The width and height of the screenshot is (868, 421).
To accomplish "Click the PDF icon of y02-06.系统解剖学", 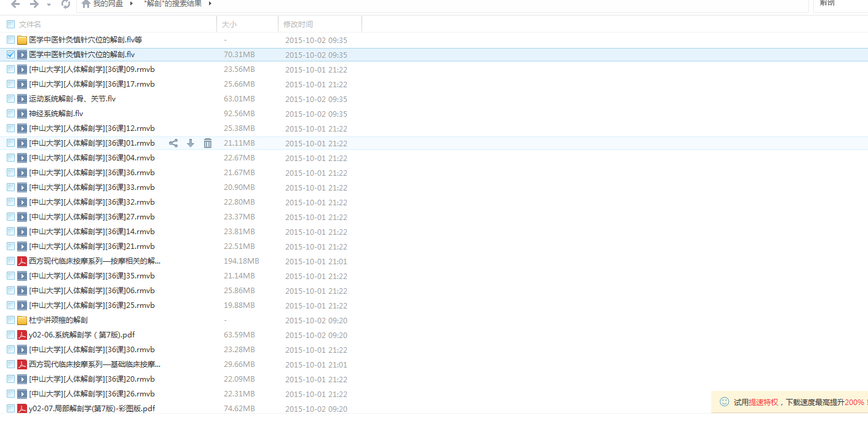I will pyautogui.click(x=22, y=335).
